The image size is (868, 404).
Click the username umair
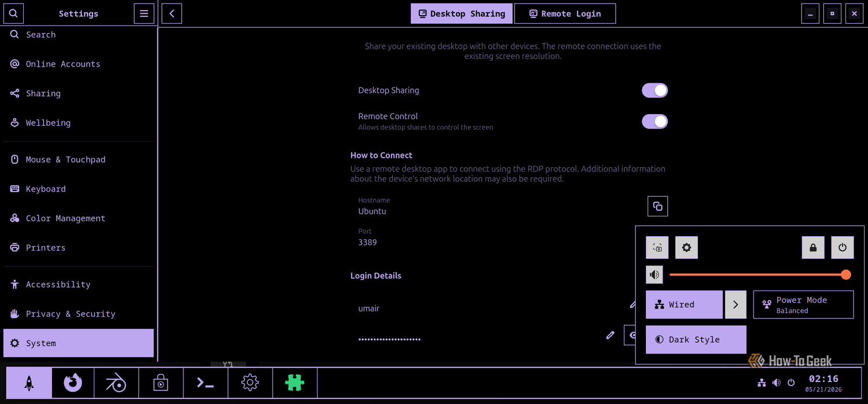[x=369, y=308]
